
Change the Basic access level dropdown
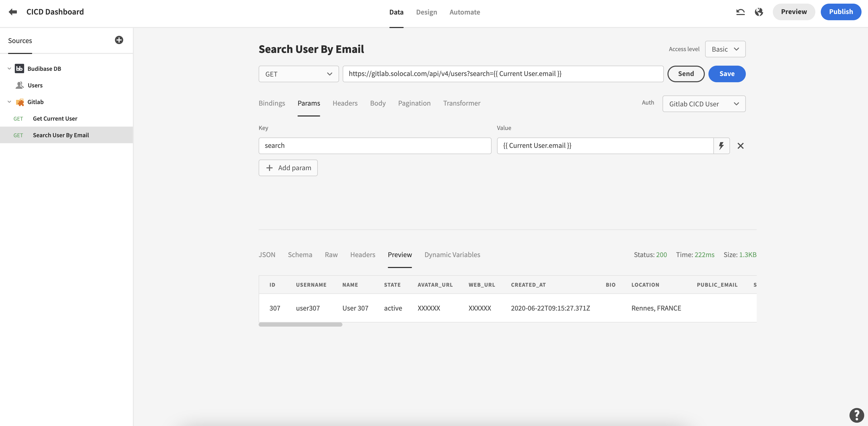[x=725, y=49]
